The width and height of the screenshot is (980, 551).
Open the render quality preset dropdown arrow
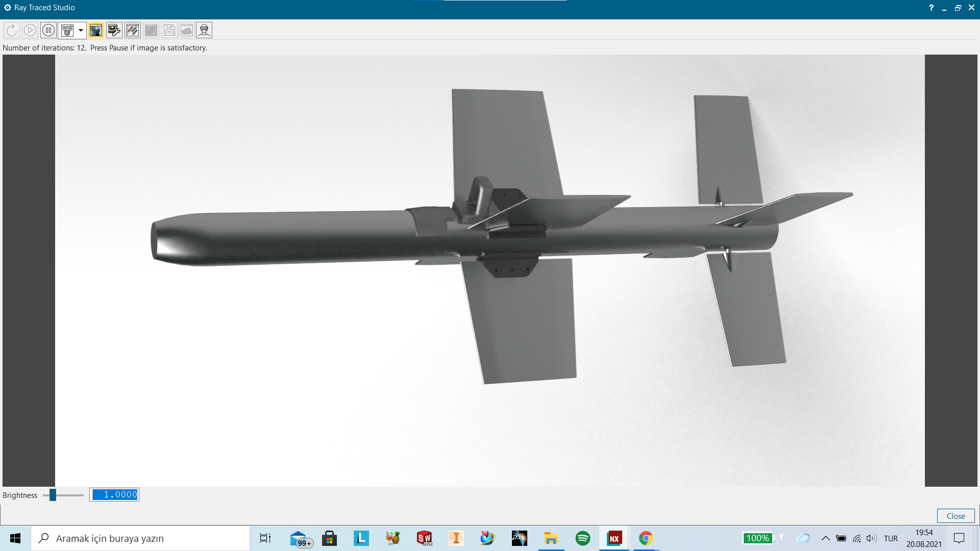tap(81, 31)
